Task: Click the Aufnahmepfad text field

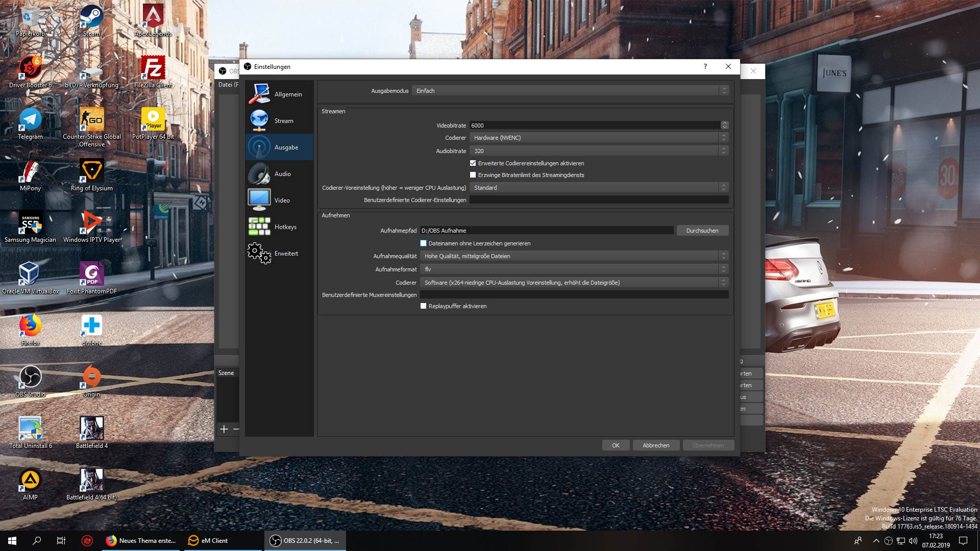Action: [x=546, y=231]
